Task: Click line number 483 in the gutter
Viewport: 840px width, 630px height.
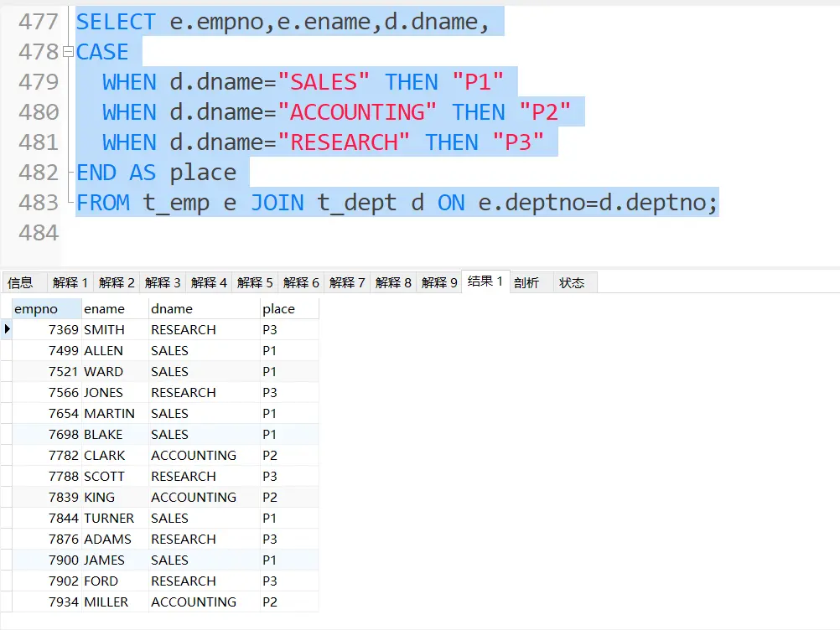Action: (39, 203)
